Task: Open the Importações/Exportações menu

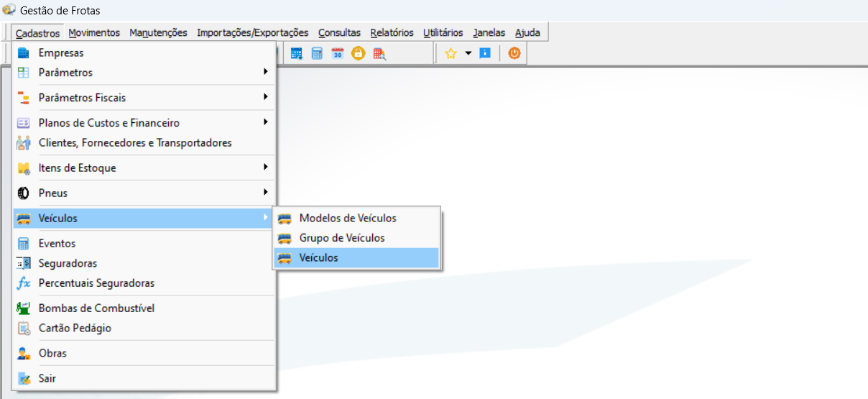Action: (252, 33)
